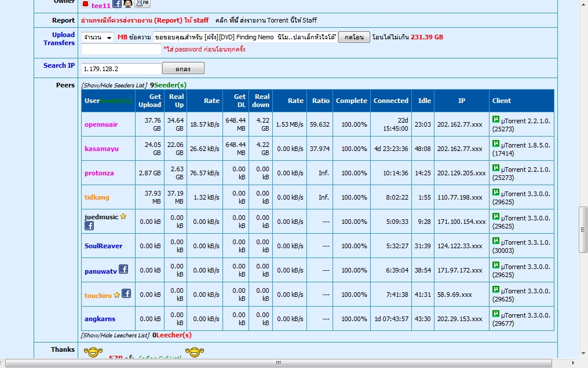Click the 0Leecher(s) count text
This screenshot has height=368, width=588.
pyautogui.click(x=171, y=335)
